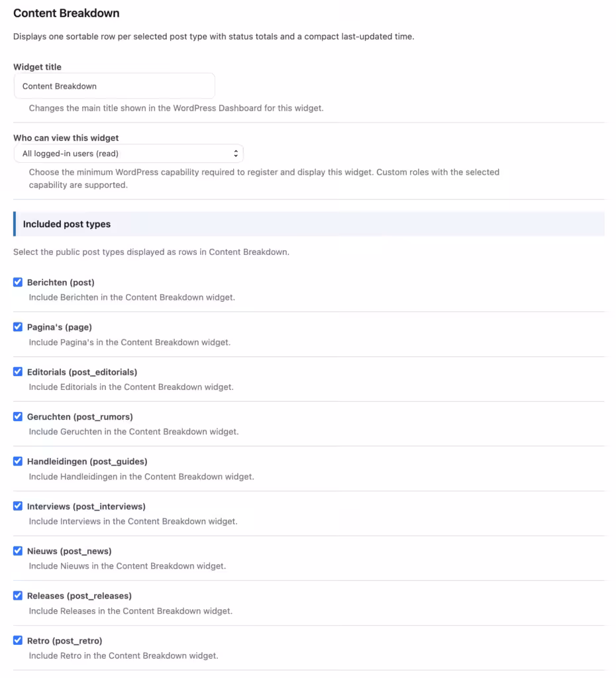Toggle Retro (post_retro) checkbox

click(18, 640)
